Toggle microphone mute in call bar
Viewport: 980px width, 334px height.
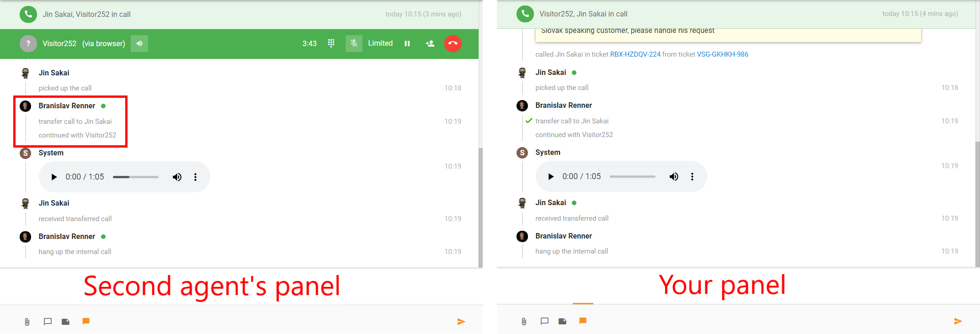click(x=354, y=43)
